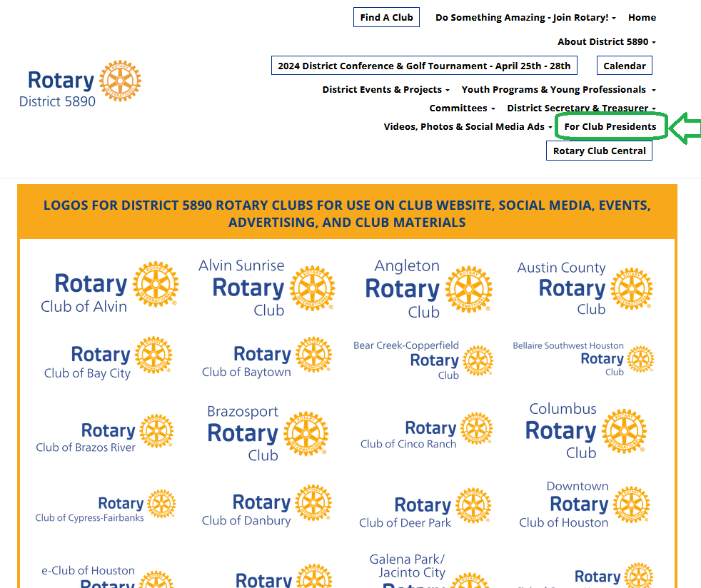Click the Angleton Rotary Club logo

click(x=428, y=289)
